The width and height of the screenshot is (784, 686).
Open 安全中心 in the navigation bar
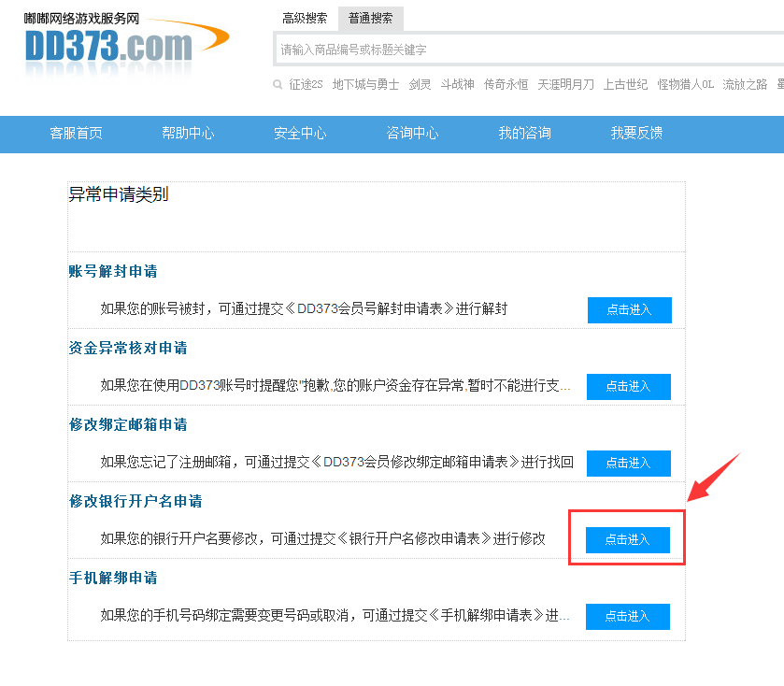coord(300,133)
